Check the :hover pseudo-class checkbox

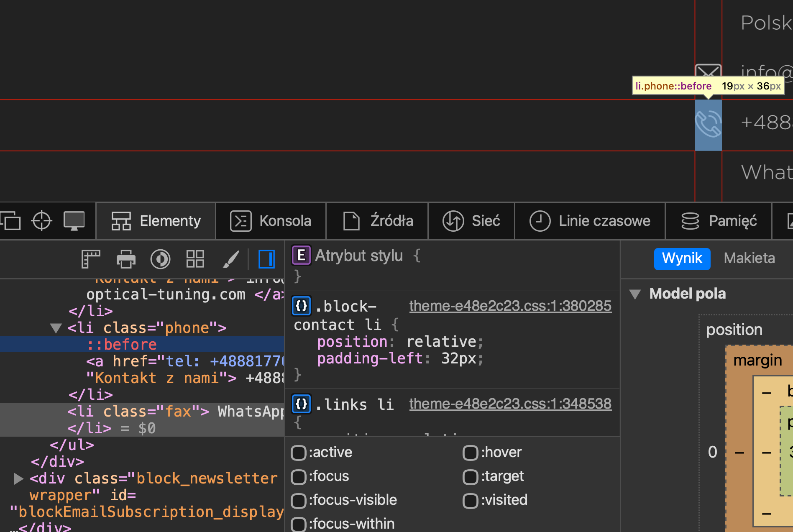[470, 453]
